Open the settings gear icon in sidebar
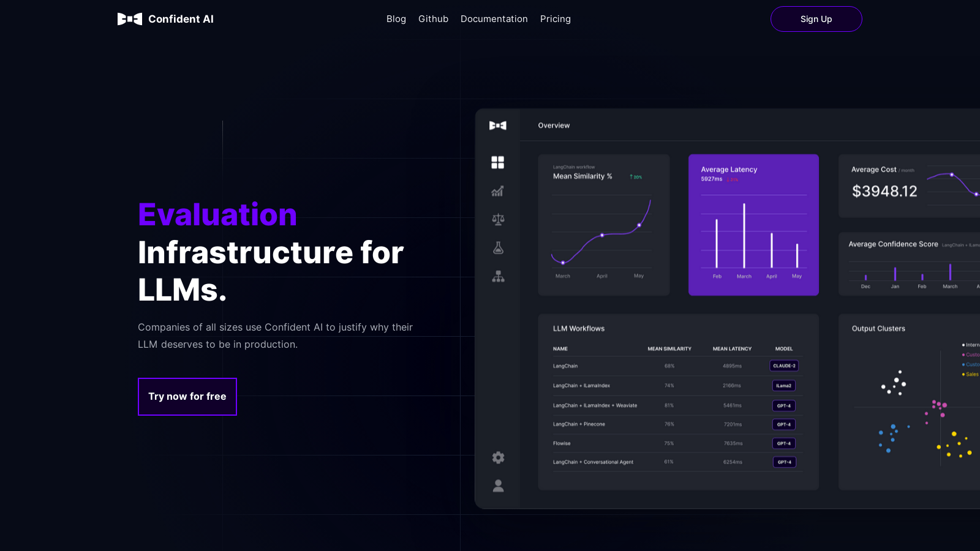This screenshot has width=980, height=551. point(498,457)
